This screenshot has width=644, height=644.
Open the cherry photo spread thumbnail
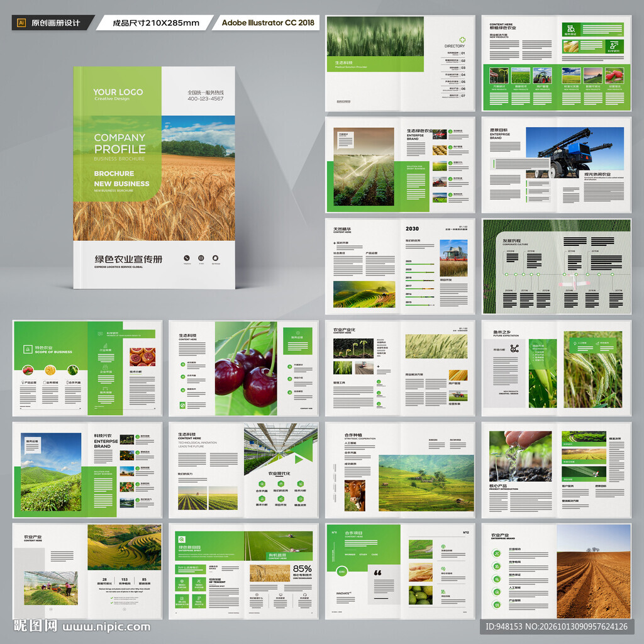pos(243,368)
